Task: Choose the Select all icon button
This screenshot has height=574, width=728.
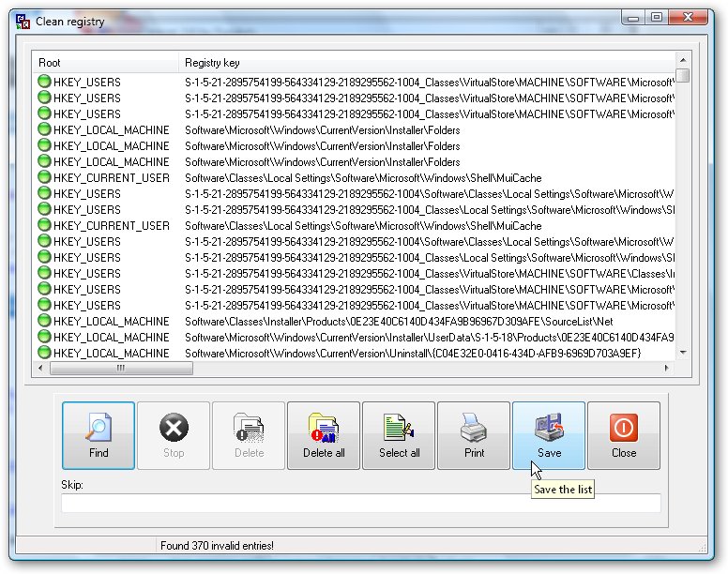Action: tap(399, 435)
